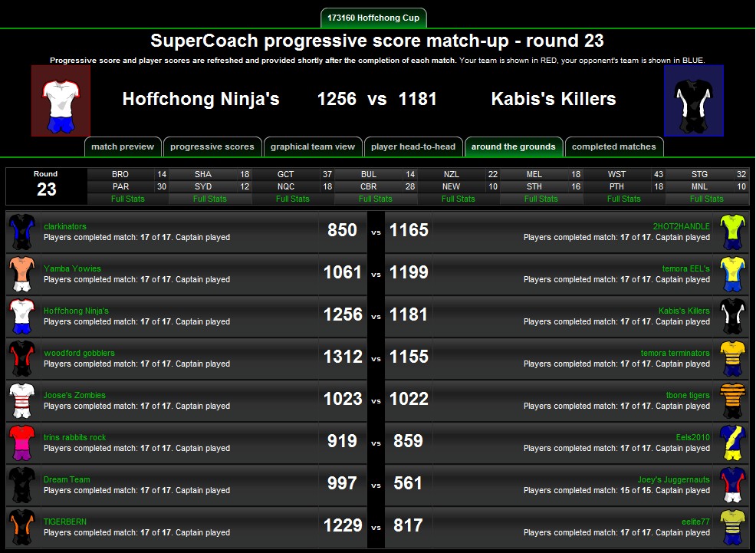756x553 pixels.
Task: Switch to the progressive scores tab
Action: (x=212, y=146)
